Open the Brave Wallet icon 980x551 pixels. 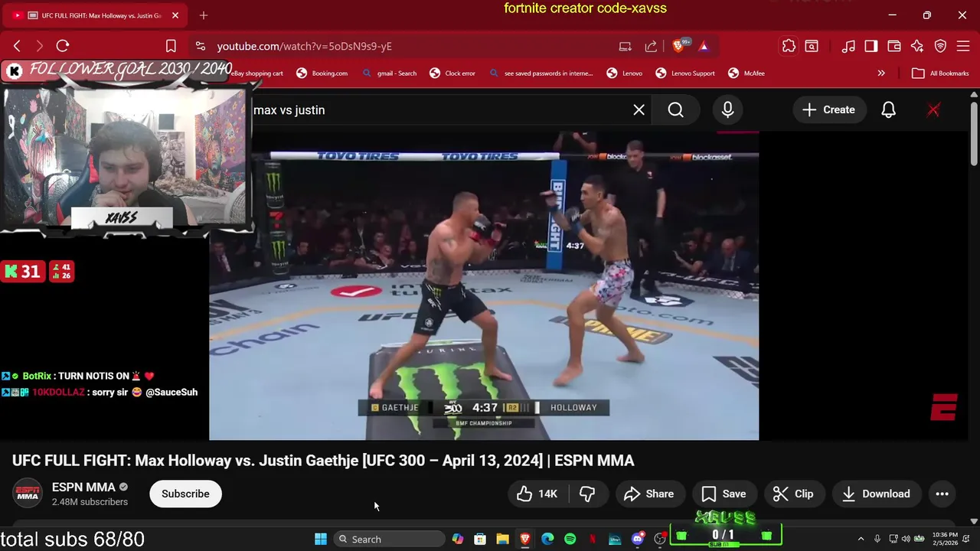pyautogui.click(x=894, y=46)
